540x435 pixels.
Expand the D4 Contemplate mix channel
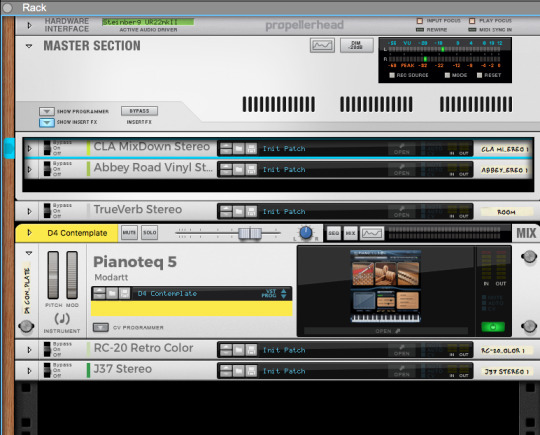(30, 233)
